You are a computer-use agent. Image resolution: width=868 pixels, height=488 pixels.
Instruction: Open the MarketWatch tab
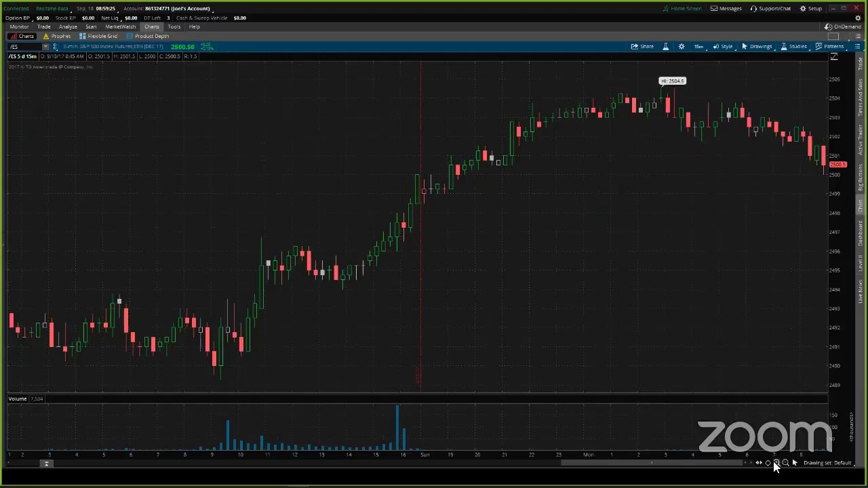[x=120, y=26]
